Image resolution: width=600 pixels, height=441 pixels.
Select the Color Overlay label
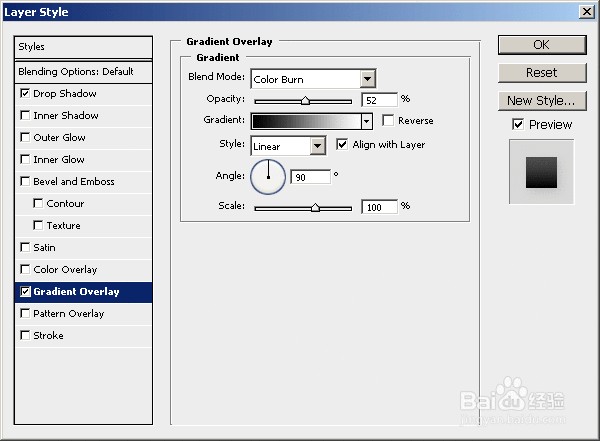pos(65,270)
